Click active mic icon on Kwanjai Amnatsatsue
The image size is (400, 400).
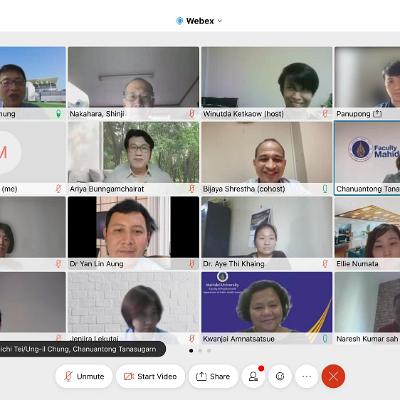[x=325, y=339]
